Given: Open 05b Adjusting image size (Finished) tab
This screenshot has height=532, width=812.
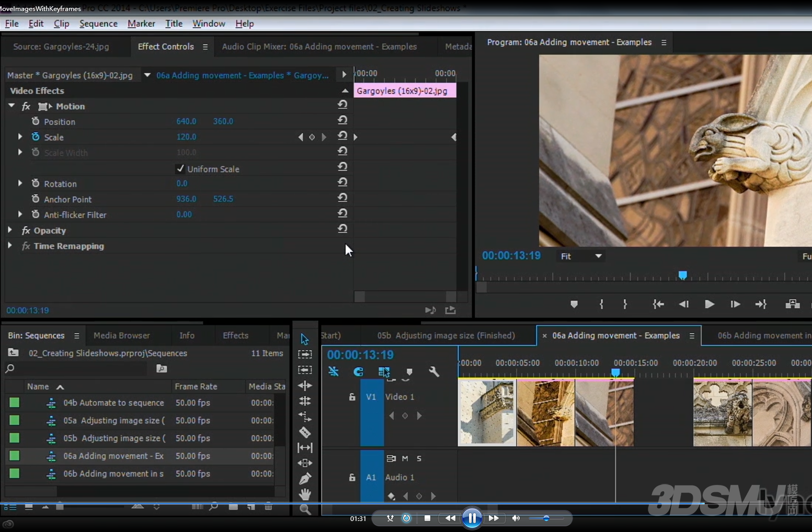Looking at the screenshot, I should pyautogui.click(x=446, y=335).
